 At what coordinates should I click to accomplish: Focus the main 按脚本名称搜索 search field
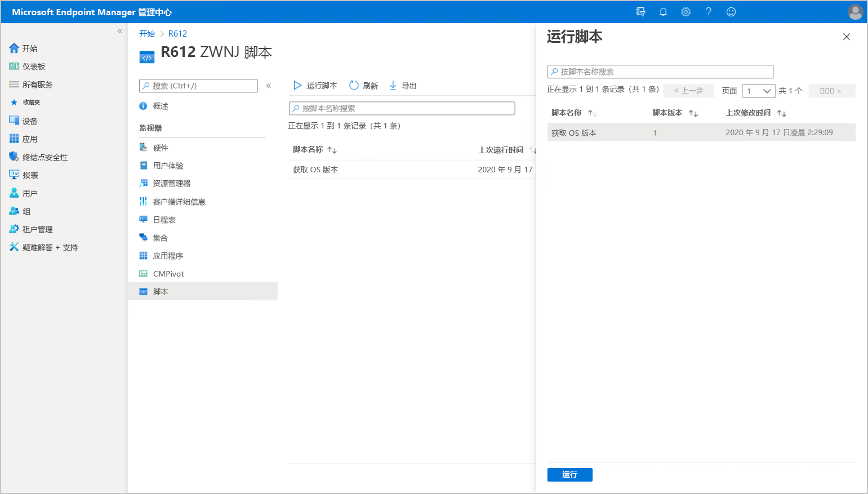click(x=402, y=108)
